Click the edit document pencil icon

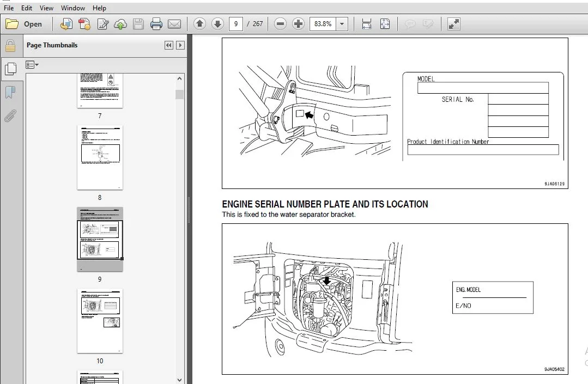coord(103,24)
